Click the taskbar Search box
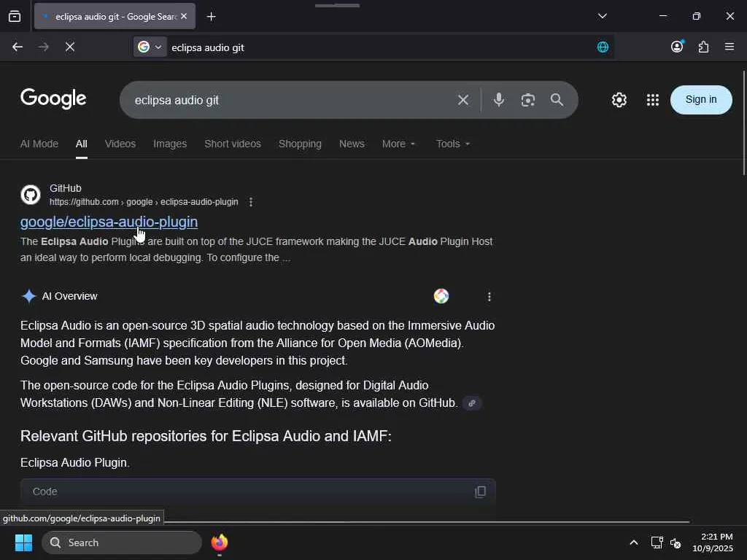Image resolution: width=747 pixels, height=560 pixels. click(122, 542)
